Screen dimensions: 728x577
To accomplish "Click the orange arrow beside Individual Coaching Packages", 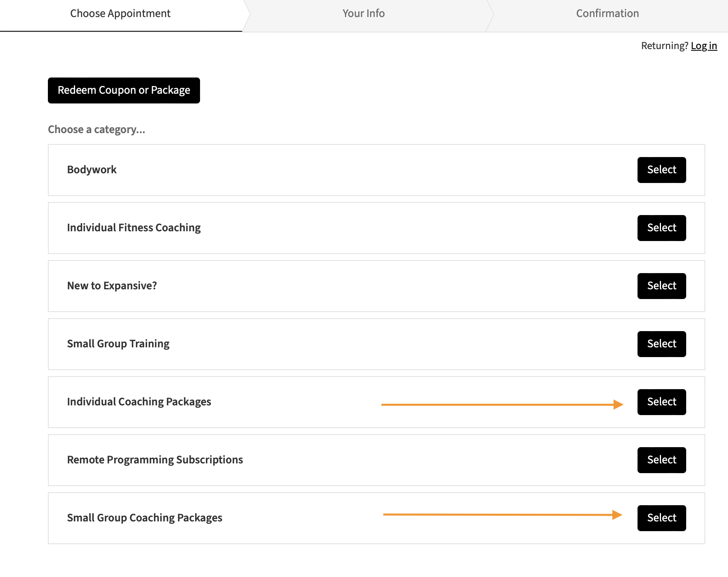I will (502, 405).
